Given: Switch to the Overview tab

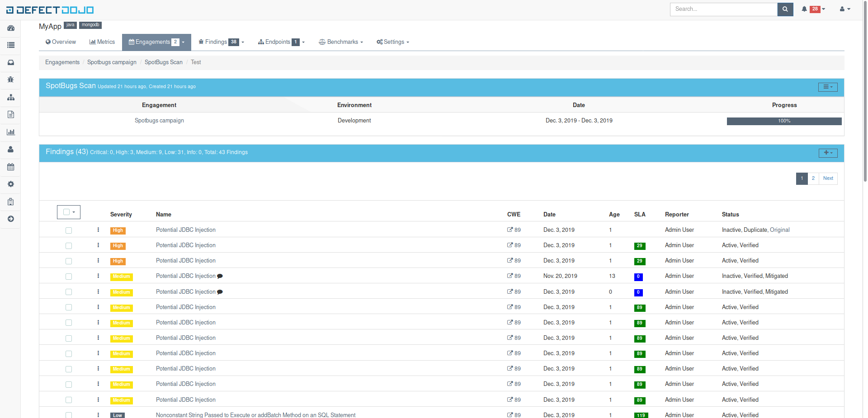Looking at the screenshot, I should tap(61, 42).
